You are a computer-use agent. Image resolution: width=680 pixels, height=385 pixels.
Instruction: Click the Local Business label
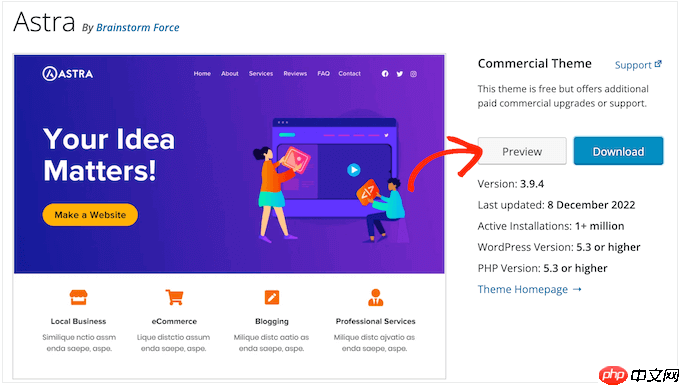(78, 321)
